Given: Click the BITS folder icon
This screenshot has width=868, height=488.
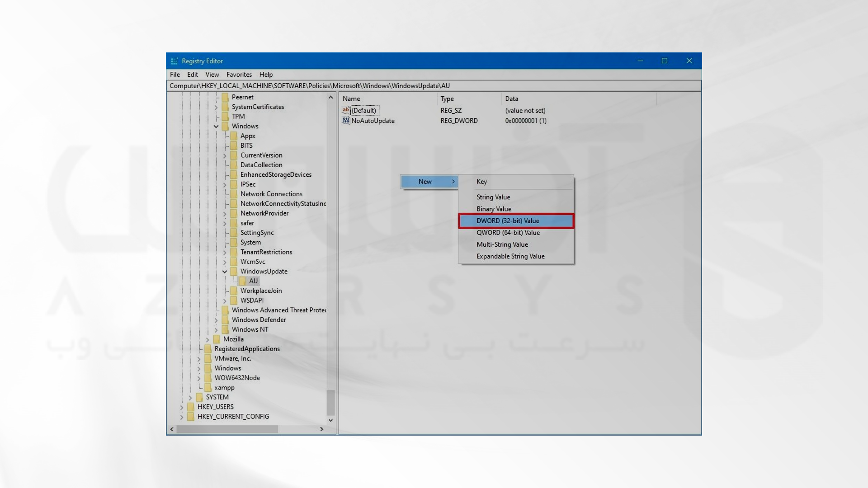Looking at the screenshot, I should click(x=234, y=145).
